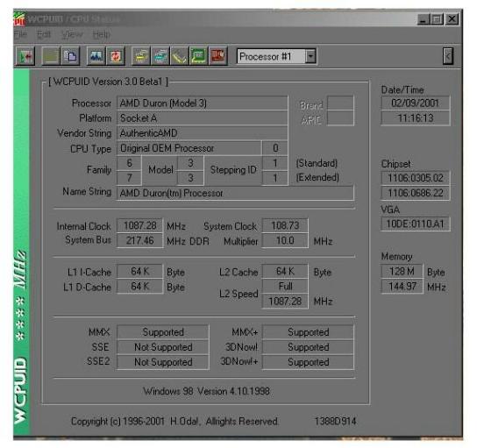Viewport: 477px width, 448px height.
Task: Click the copy to clipboard icon
Action: tap(70, 56)
